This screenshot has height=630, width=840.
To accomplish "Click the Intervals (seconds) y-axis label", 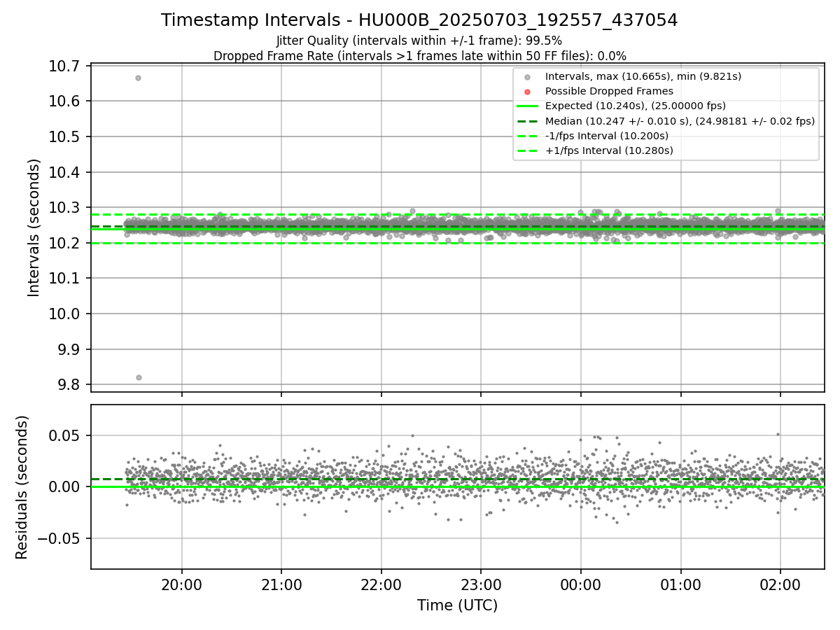I will pyautogui.click(x=34, y=227).
